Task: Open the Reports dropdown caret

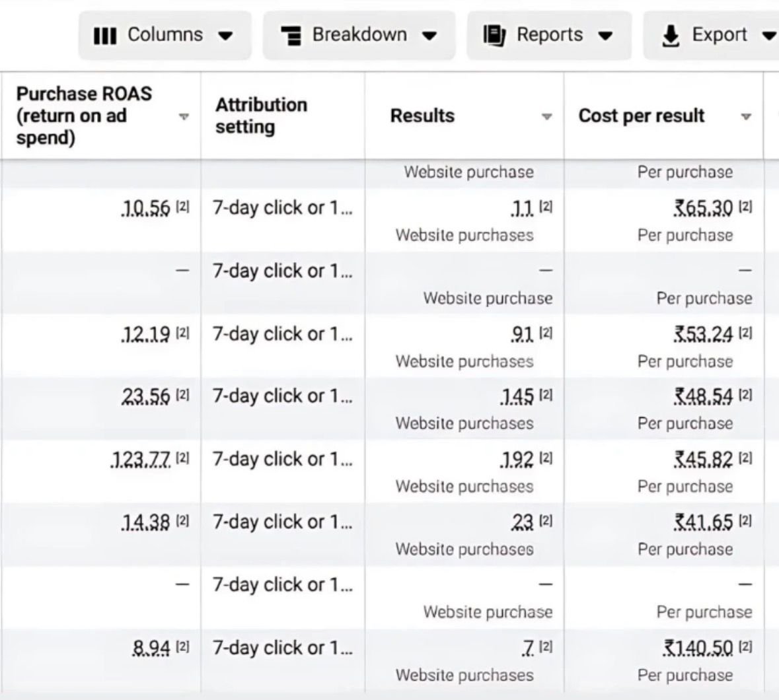Action: [x=605, y=35]
